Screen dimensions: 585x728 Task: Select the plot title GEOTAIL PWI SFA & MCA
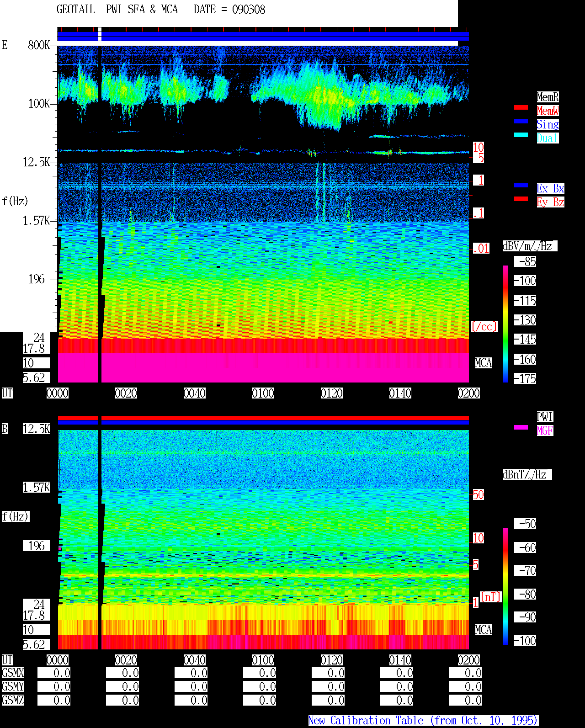point(117,10)
